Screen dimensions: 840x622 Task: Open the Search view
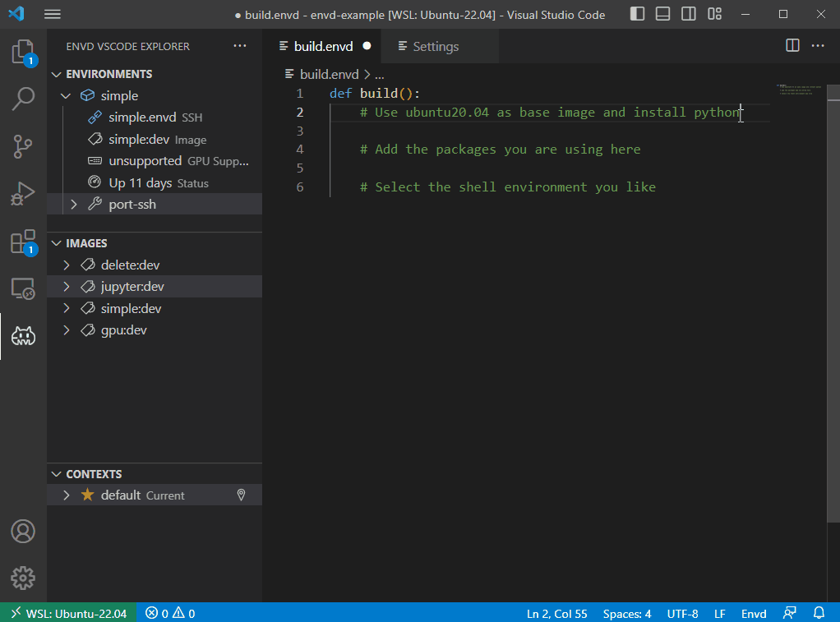point(23,99)
